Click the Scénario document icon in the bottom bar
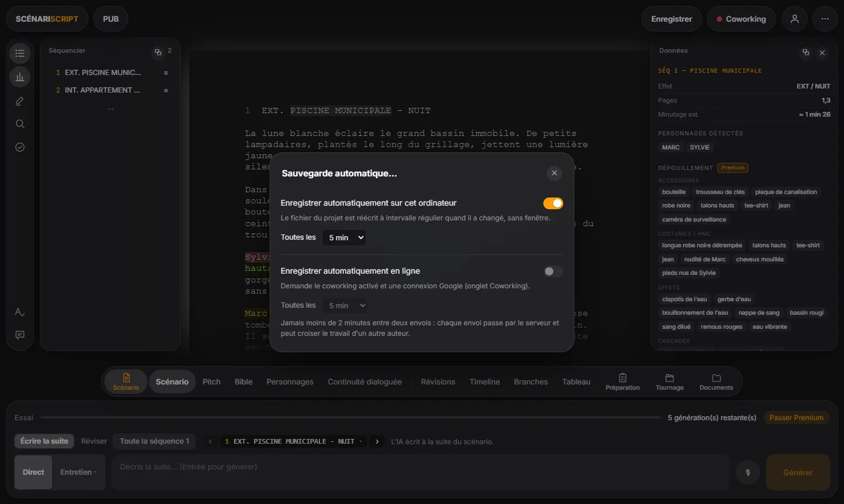Viewport: 844px width, 504px height. (126, 382)
